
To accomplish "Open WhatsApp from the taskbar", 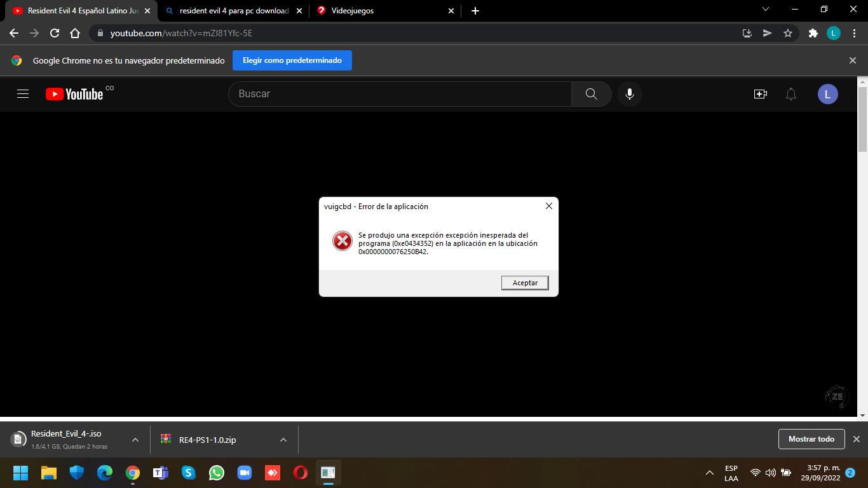I will click(x=217, y=473).
